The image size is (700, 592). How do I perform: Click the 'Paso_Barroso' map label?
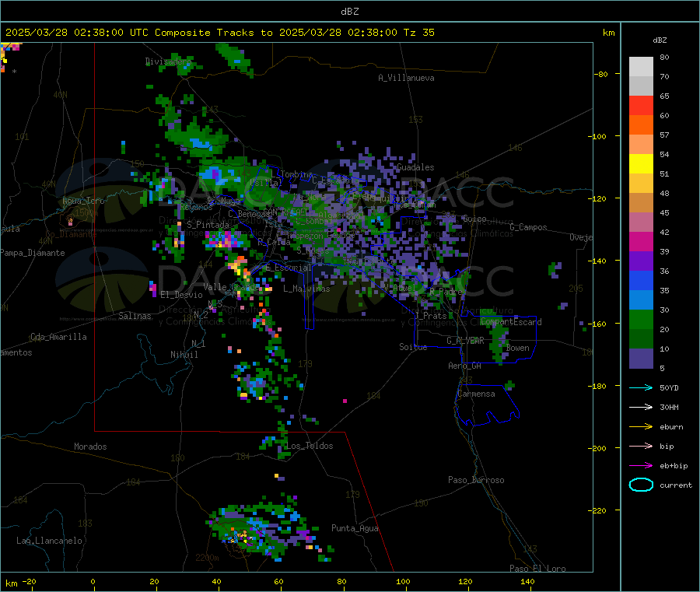476,480
